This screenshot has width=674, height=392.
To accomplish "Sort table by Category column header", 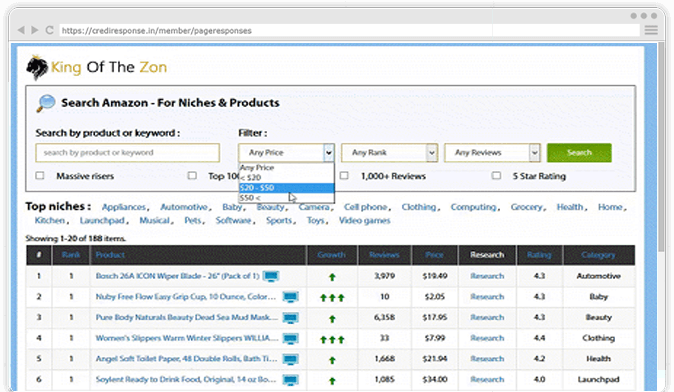I will [x=598, y=255].
